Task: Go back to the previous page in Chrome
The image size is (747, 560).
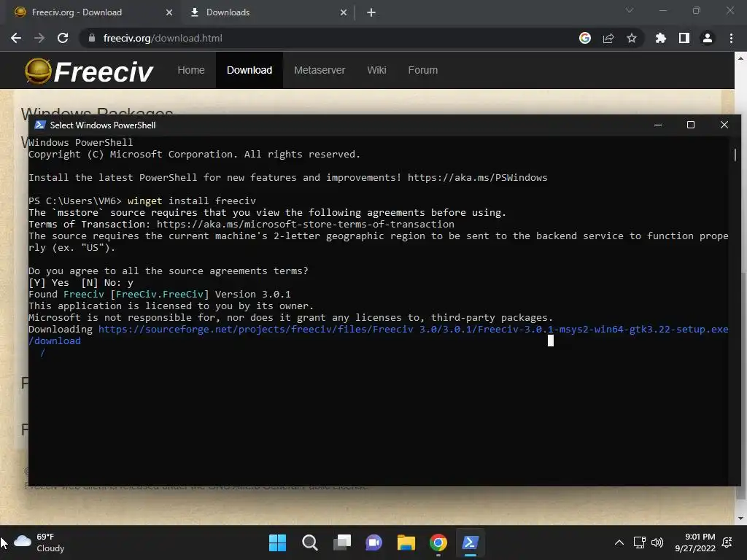Action: [x=16, y=38]
